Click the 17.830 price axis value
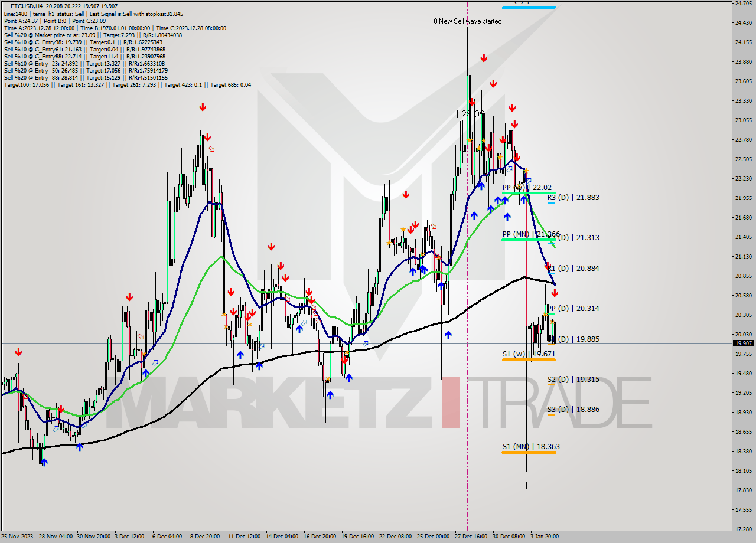This screenshot has height=543, width=756. (742, 490)
